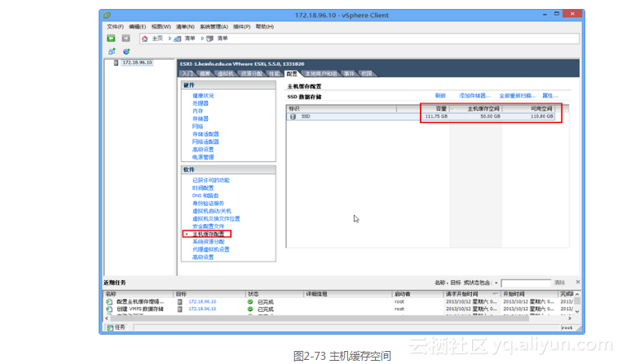Open 系统资源分配 under software
This screenshot has height=364, width=622.
coord(208,242)
